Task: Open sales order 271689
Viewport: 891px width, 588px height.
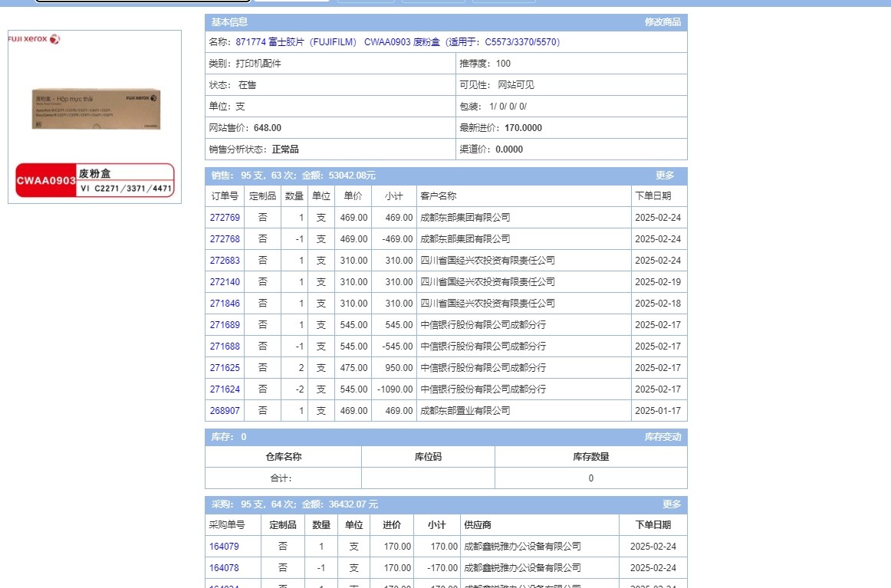Action: pyautogui.click(x=225, y=325)
